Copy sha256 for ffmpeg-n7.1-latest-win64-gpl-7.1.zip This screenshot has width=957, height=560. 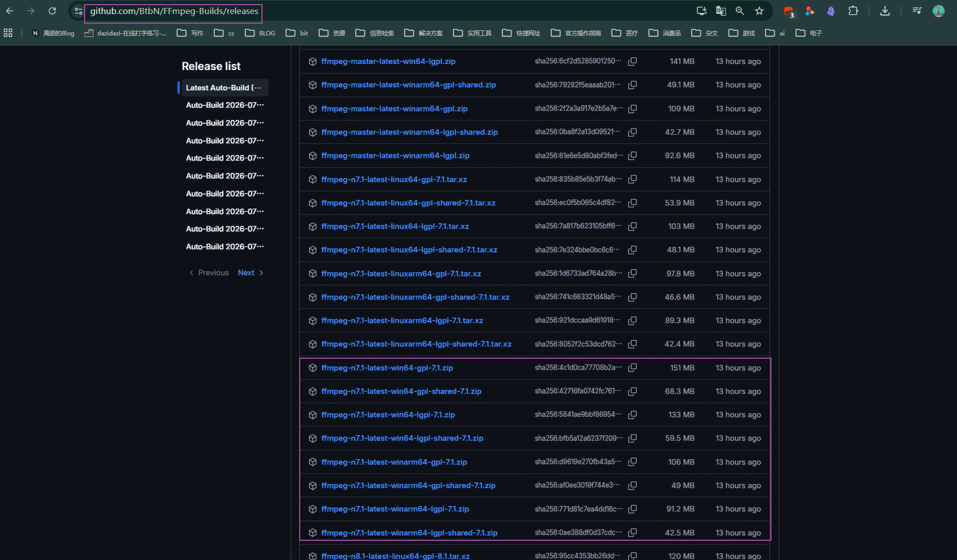[x=632, y=368]
